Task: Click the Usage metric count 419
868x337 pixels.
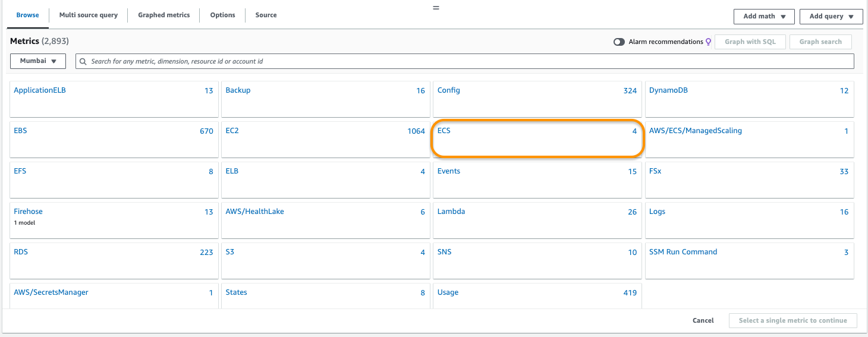Action: [630, 293]
